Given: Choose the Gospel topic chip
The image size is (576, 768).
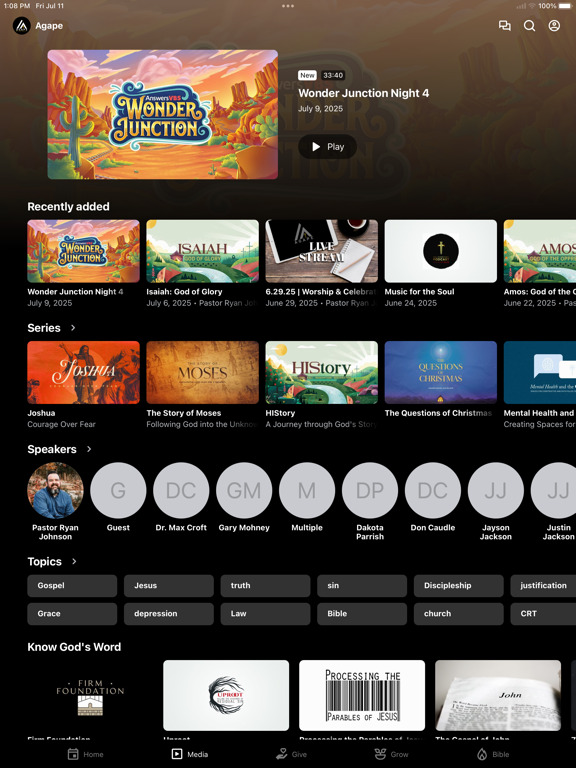Looking at the screenshot, I should (x=72, y=586).
